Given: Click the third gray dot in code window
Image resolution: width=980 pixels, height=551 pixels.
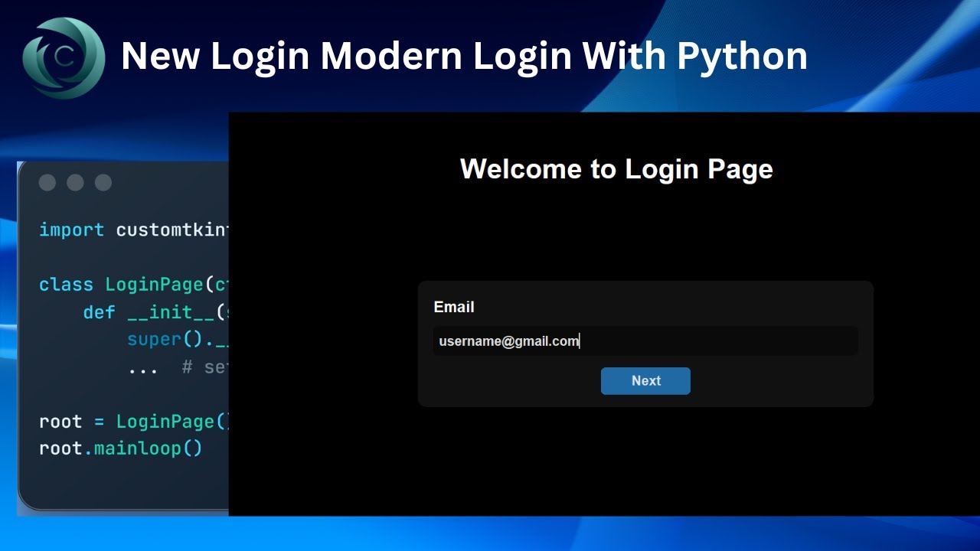Looking at the screenshot, I should [103, 182].
